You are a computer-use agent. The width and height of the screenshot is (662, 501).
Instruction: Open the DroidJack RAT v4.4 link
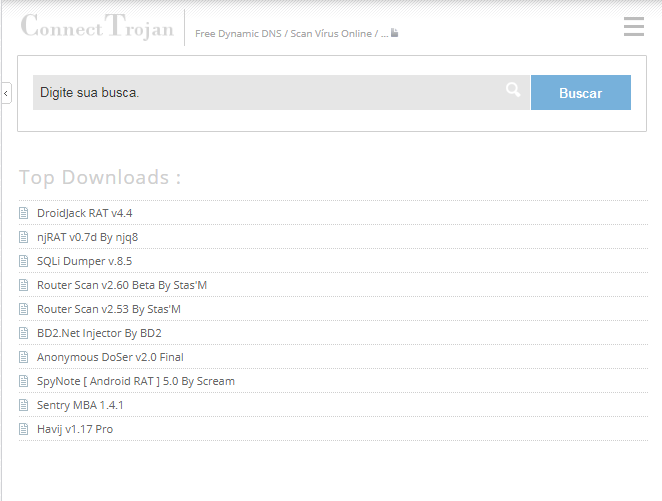[84, 213]
